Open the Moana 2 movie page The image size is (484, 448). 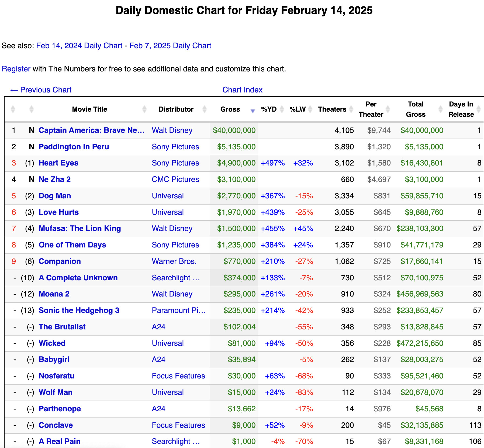[x=54, y=294]
